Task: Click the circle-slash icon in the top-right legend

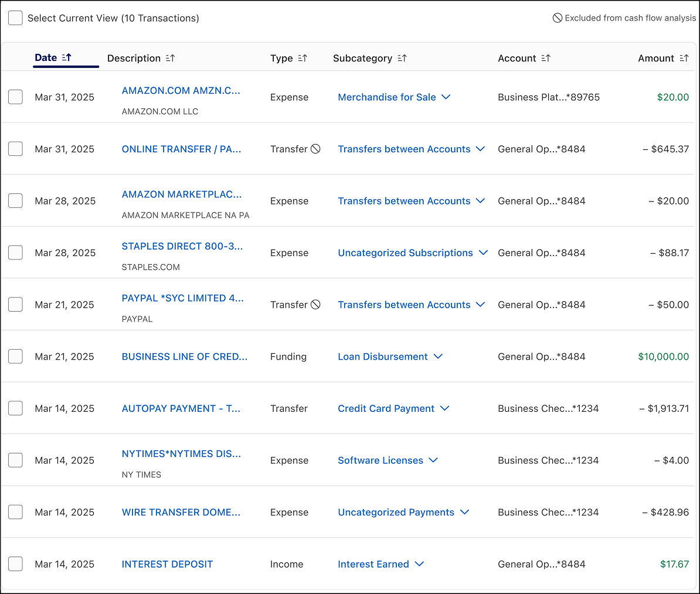Action: pyautogui.click(x=557, y=18)
